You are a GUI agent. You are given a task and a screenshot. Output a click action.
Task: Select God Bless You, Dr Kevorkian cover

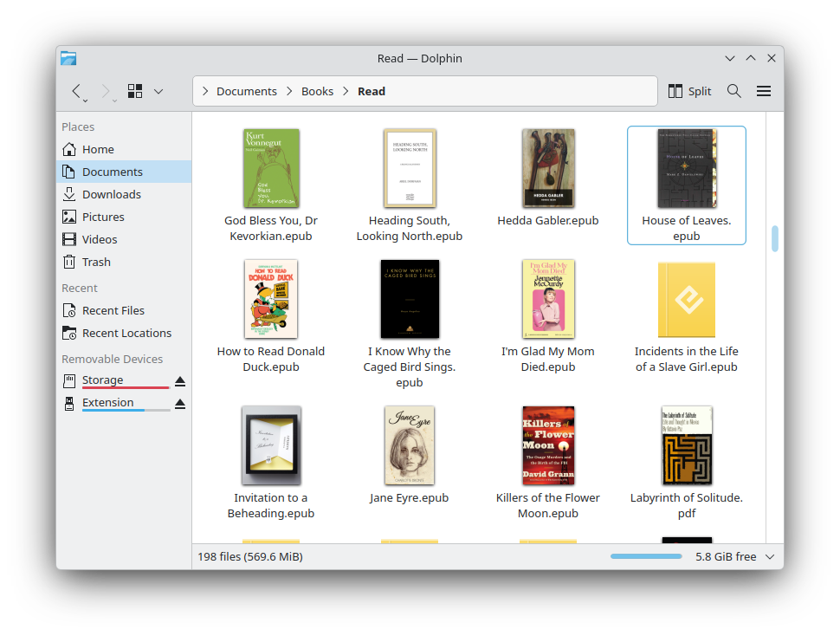tap(271, 168)
